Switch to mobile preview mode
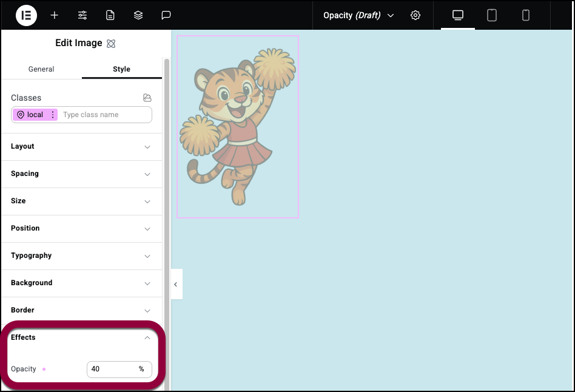 coord(525,15)
